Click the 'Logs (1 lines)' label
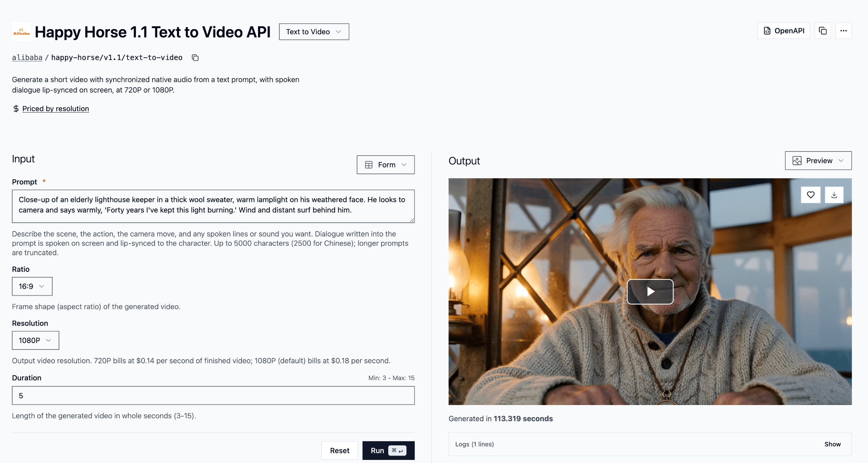 click(x=474, y=444)
